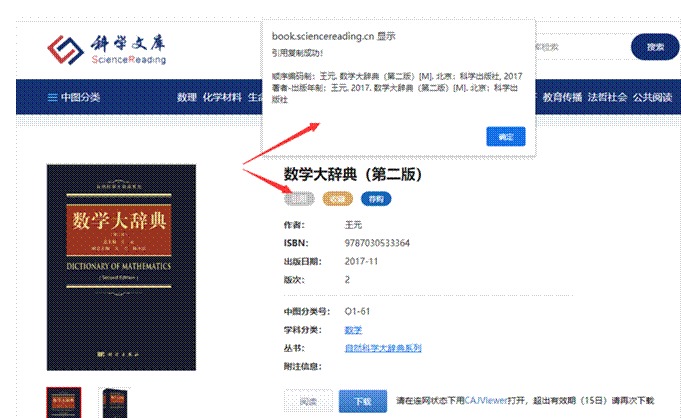
Task: Open the 中图分类 hamburger menu icon
Action: click(x=52, y=97)
